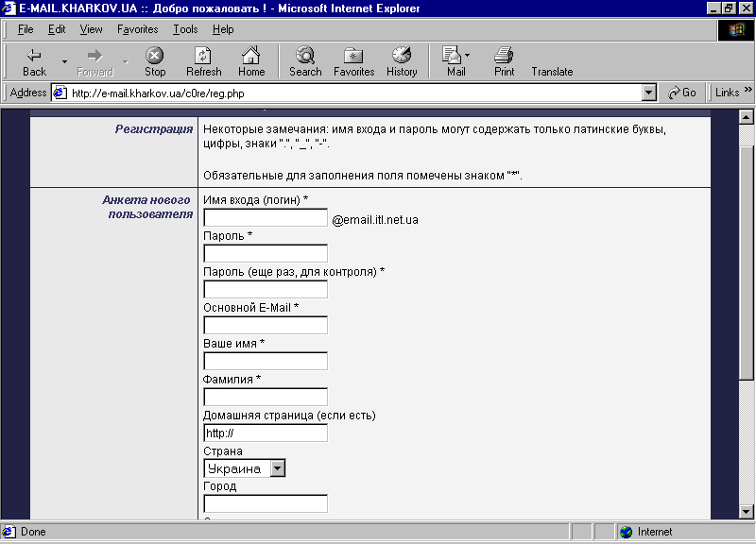Click the Back toolbar arrow
756x544 pixels.
point(34,56)
